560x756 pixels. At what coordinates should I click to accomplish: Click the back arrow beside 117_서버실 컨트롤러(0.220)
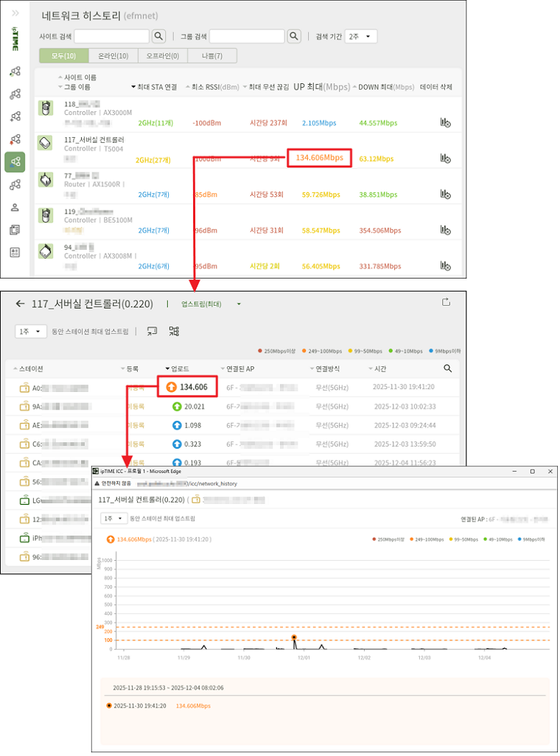tap(20, 304)
